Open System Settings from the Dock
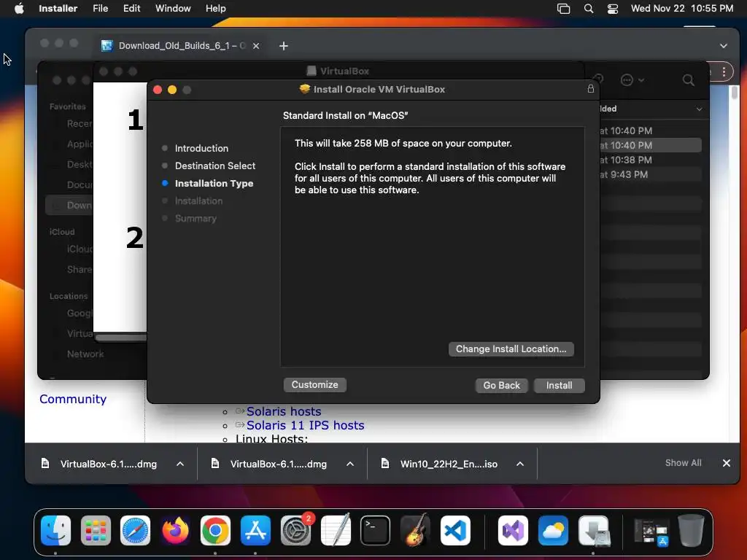The width and height of the screenshot is (747, 560). coord(296,530)
